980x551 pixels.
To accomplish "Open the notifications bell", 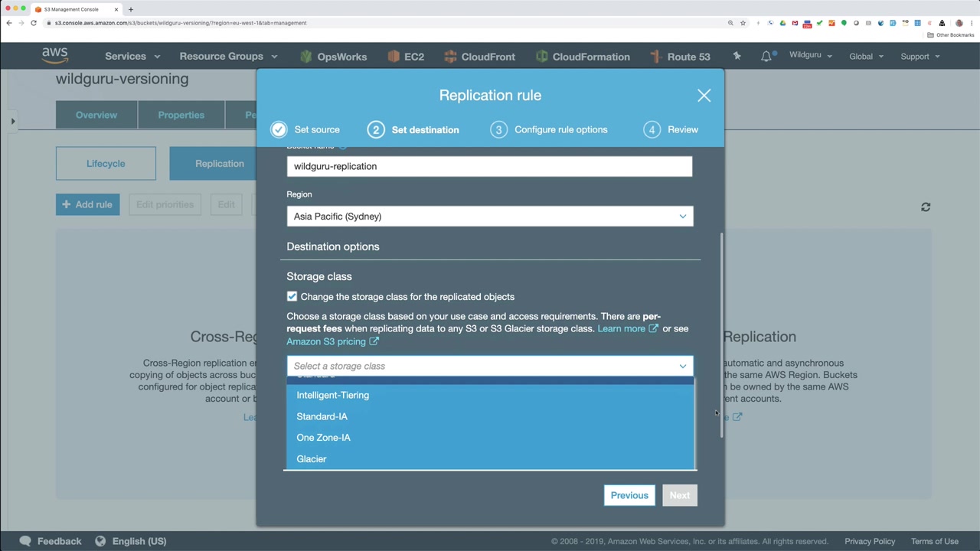I will [x=766, y=56].
